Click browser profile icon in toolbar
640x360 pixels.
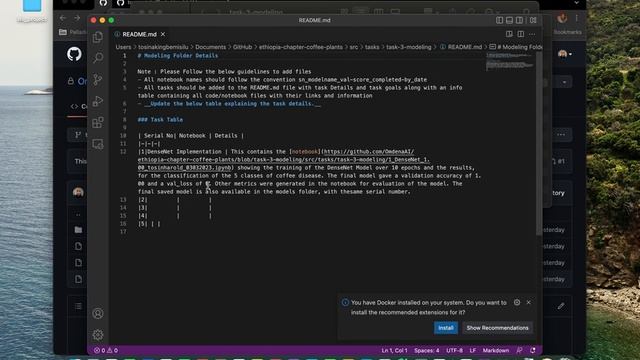click(x=562, y=18)
